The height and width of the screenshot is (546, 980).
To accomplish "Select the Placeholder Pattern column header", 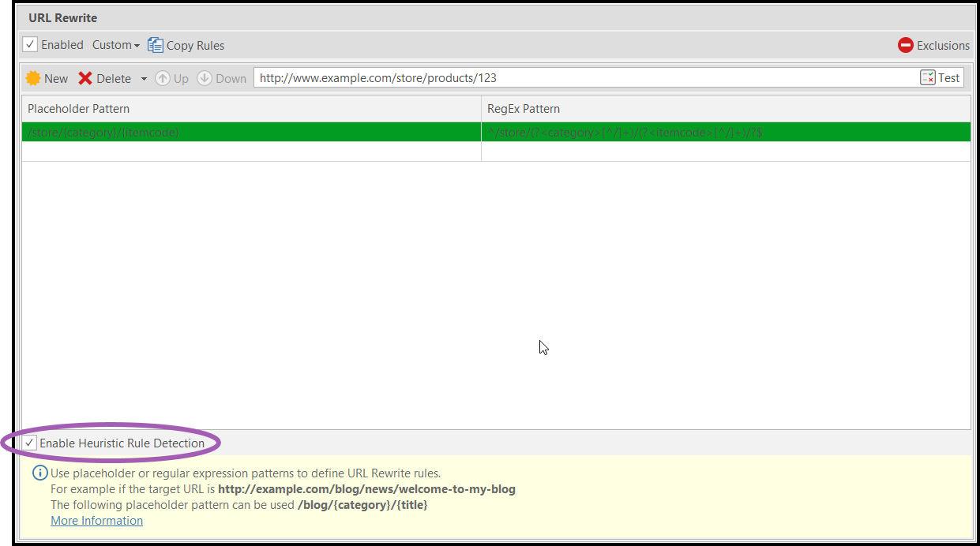I will tap(78, 108).
